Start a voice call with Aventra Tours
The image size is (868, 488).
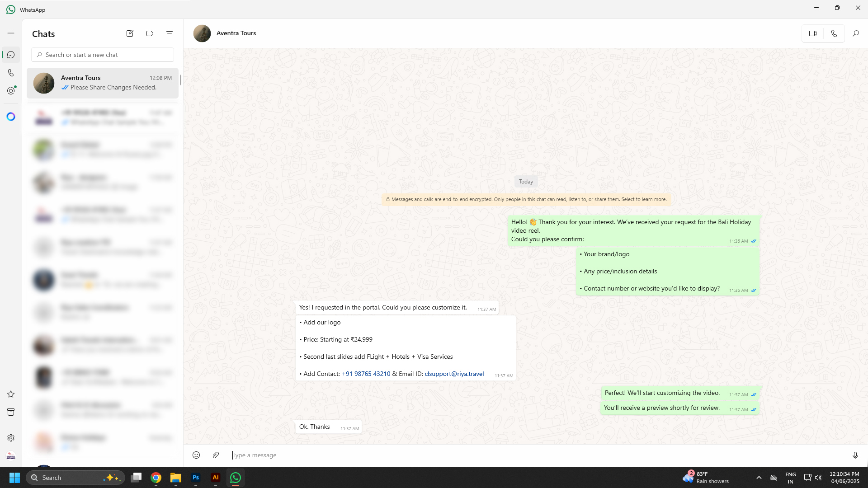[834, 33]
